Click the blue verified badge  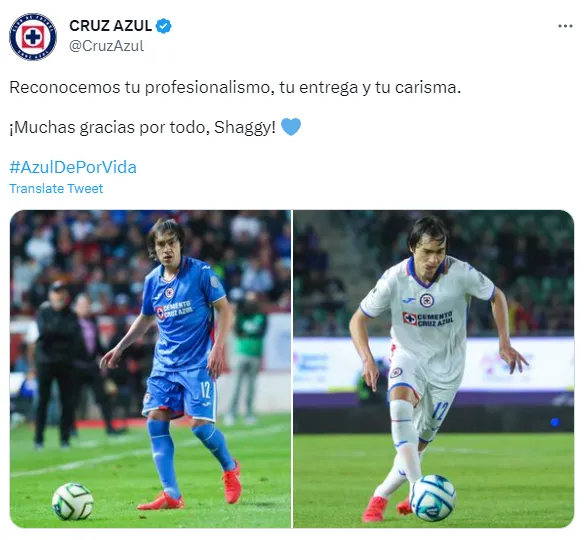point(164,26)
